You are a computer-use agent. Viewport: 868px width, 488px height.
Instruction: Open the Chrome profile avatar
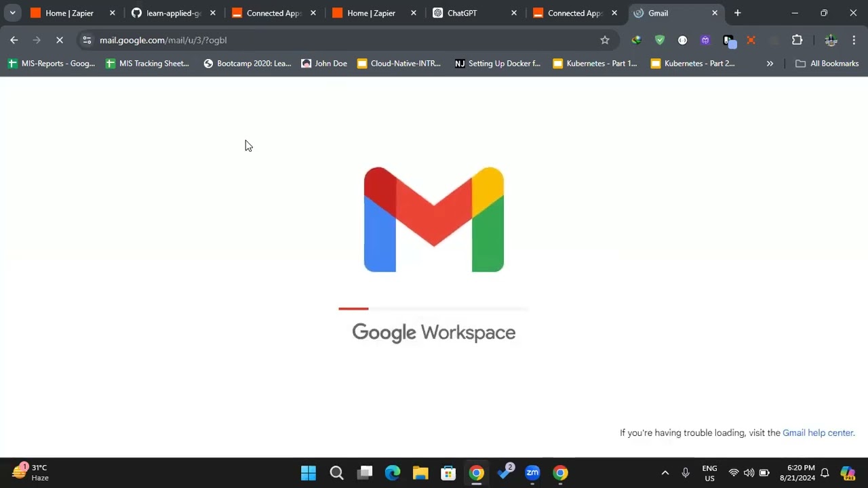click(831, 40)
